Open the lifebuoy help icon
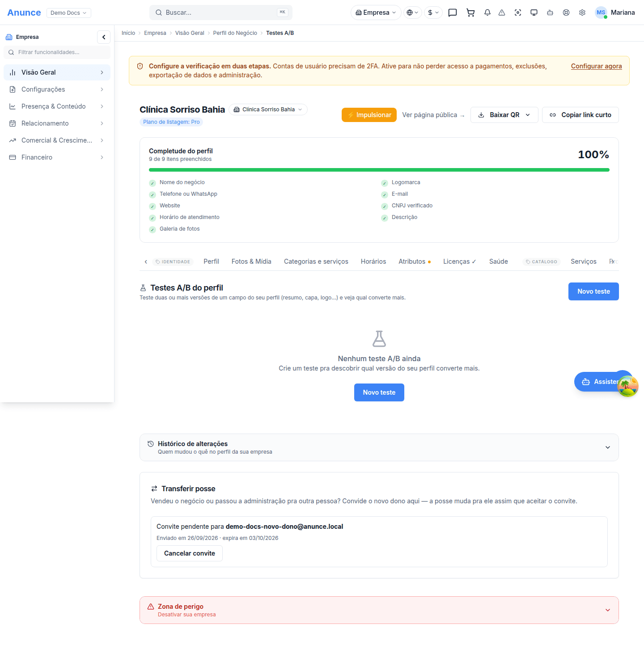This screenshot has width=644, height=649. 566,13
